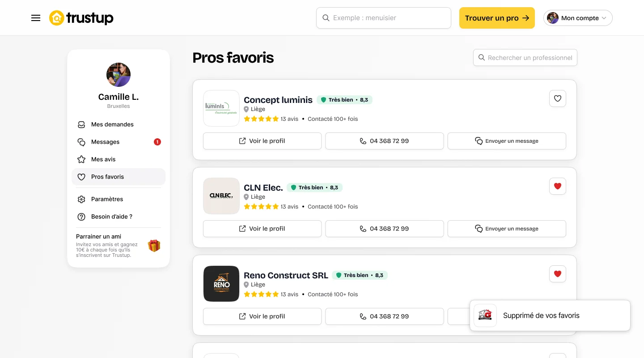Image resolution: width=644 pixels, height=358 pixels.
Task: Open Reno Construct SRL logo
Action: tap(221, 284)
